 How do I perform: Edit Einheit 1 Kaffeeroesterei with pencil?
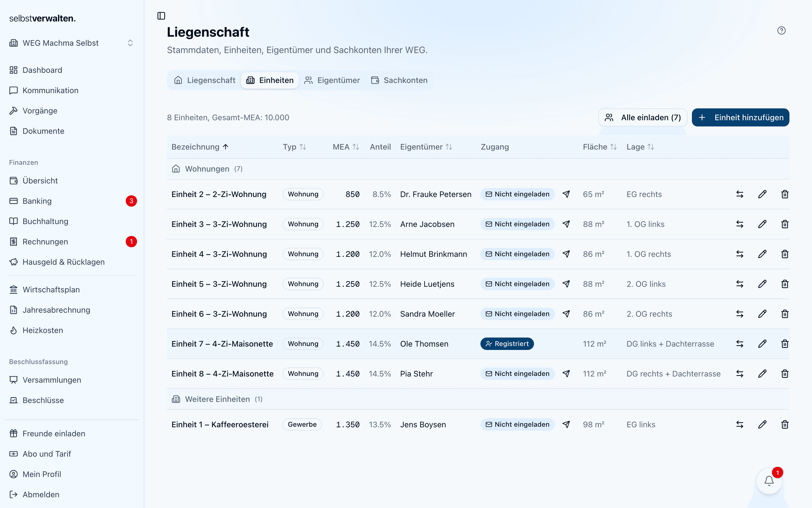click(x=762, y=424)
